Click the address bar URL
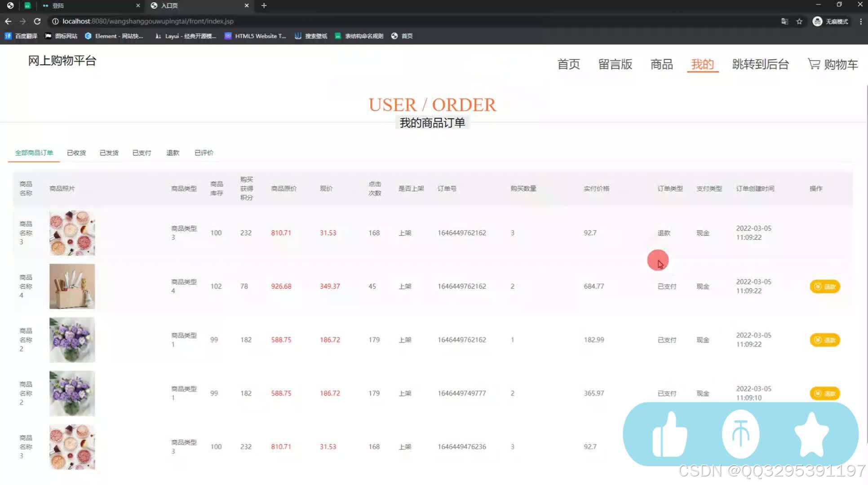The height and width of the screenshot is (485, 868). 148,21
